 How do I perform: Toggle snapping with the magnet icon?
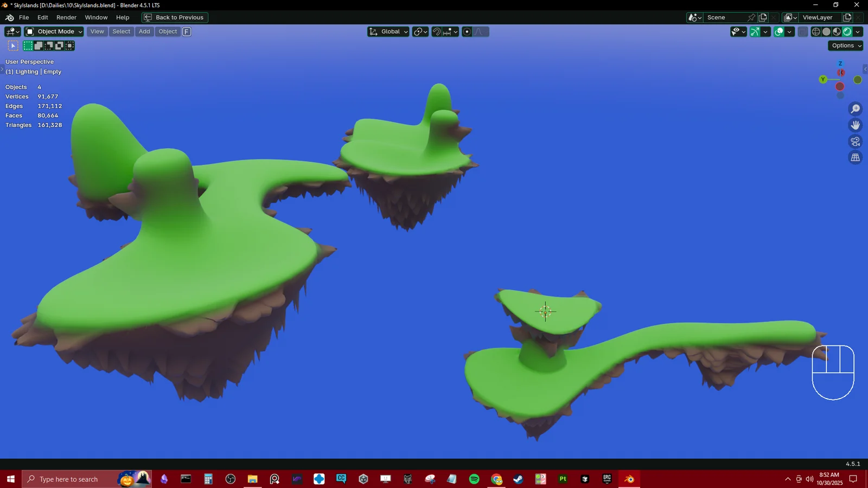(x=437, y=31)
